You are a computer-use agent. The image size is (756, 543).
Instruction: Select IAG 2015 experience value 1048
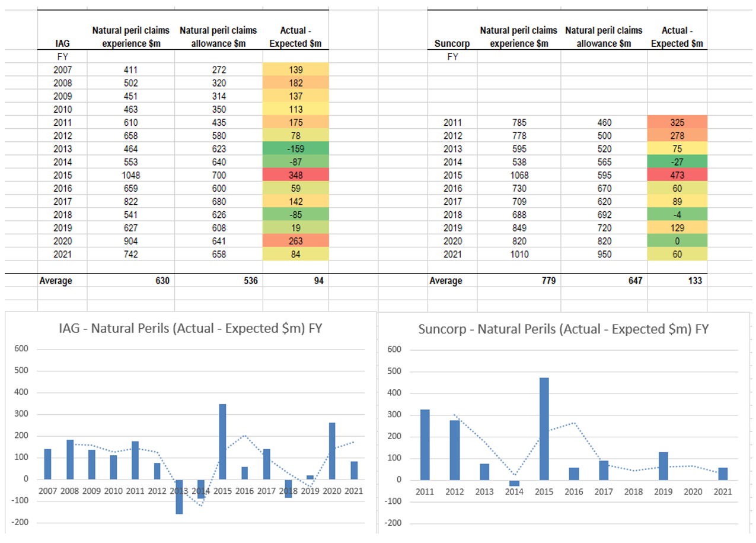[x=131, y=175]
